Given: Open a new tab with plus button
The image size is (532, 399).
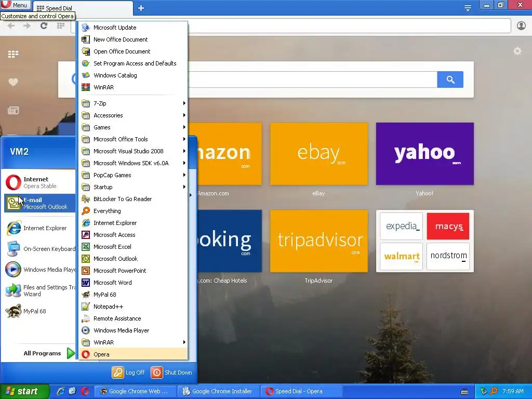Looking at the screenshot, I should [x=141, y=8].
